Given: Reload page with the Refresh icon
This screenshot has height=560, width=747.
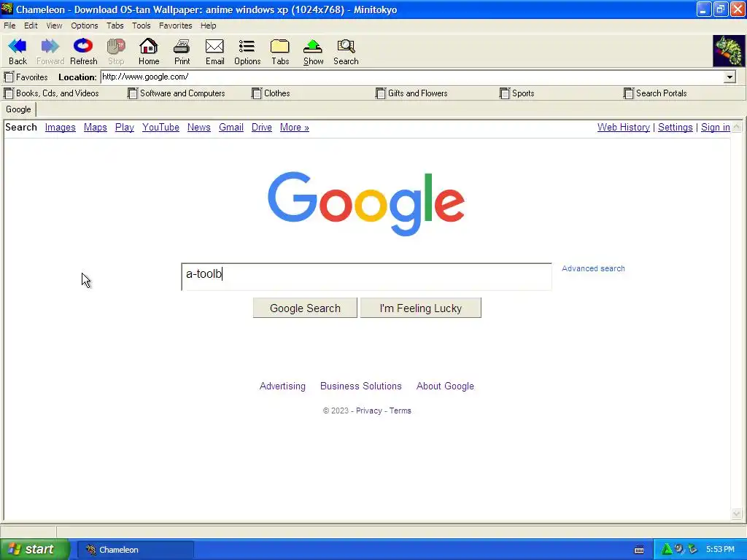Looking at the screenshot, I should [x=83, y=46].
